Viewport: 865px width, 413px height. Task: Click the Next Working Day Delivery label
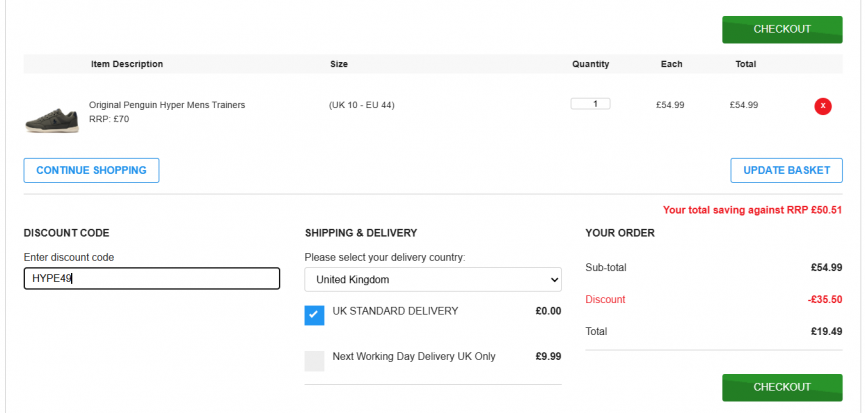(414, 356)
